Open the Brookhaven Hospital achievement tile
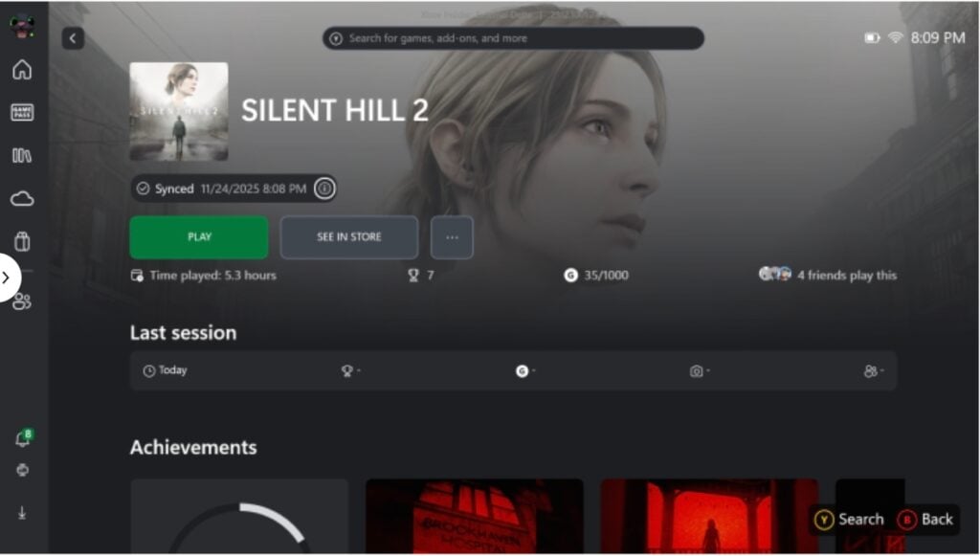This screenshot has width=980, height=556. tap(475, 516)
